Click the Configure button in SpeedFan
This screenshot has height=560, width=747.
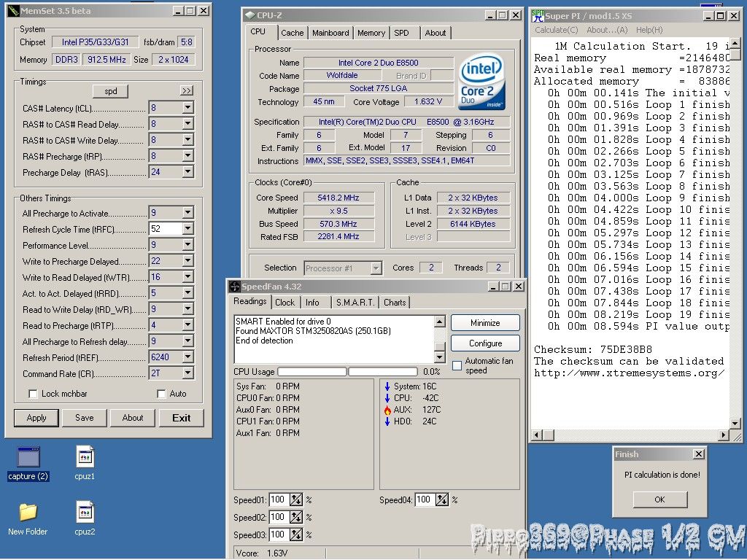pos(485,343)
